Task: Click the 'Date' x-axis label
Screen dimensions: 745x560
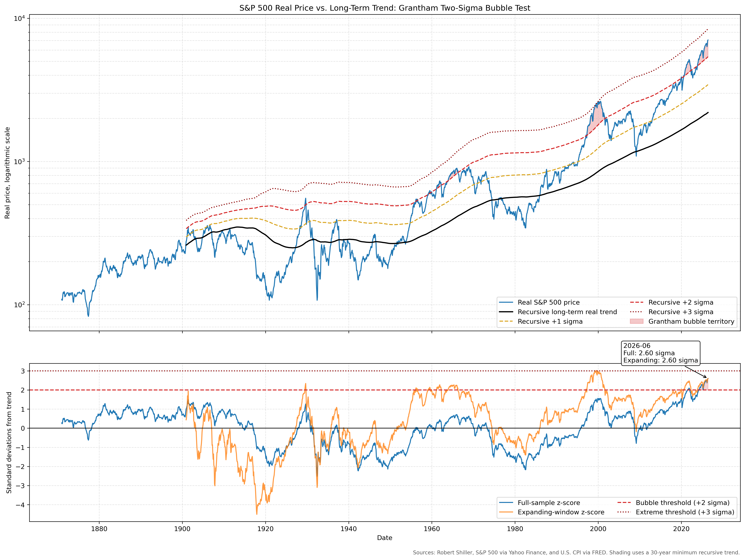Action: 385,538
